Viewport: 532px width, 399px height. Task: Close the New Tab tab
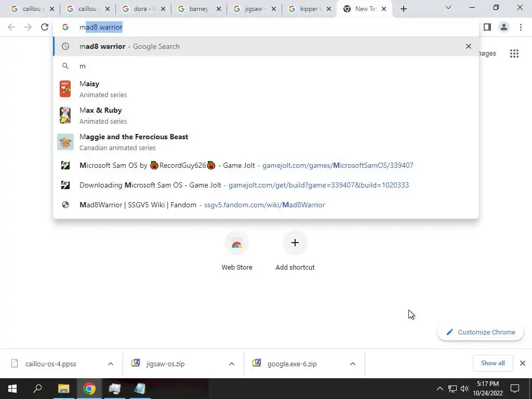coord(384,9)
